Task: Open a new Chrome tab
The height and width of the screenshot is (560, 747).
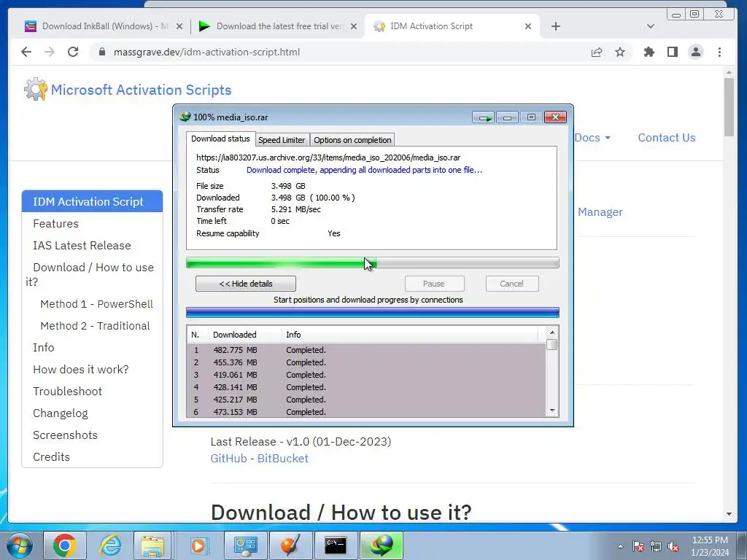Action: (555, 26)
